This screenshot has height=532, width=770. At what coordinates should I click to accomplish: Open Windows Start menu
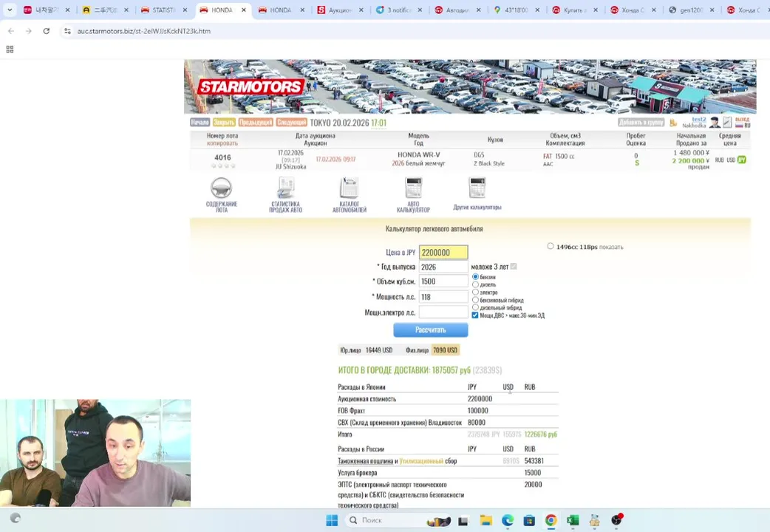coord(332,520)
